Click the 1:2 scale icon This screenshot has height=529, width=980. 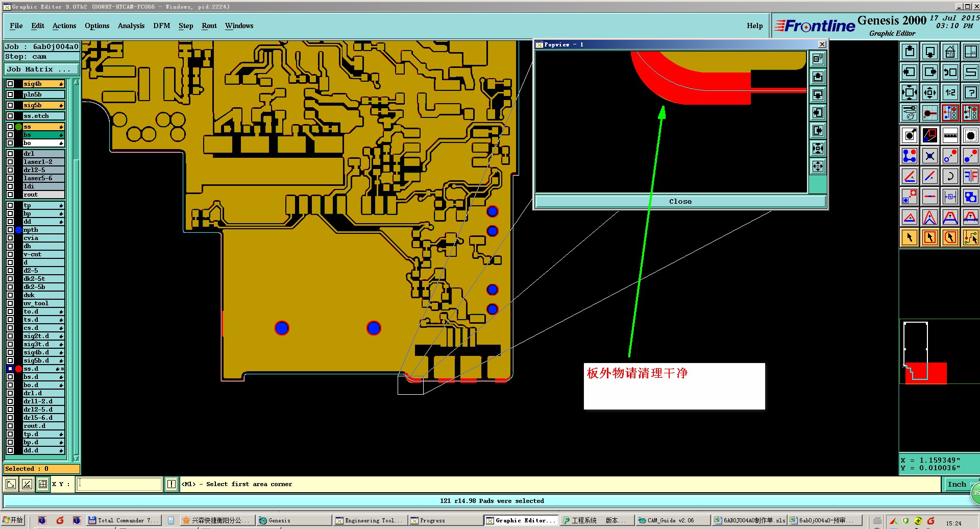(950, 92)
